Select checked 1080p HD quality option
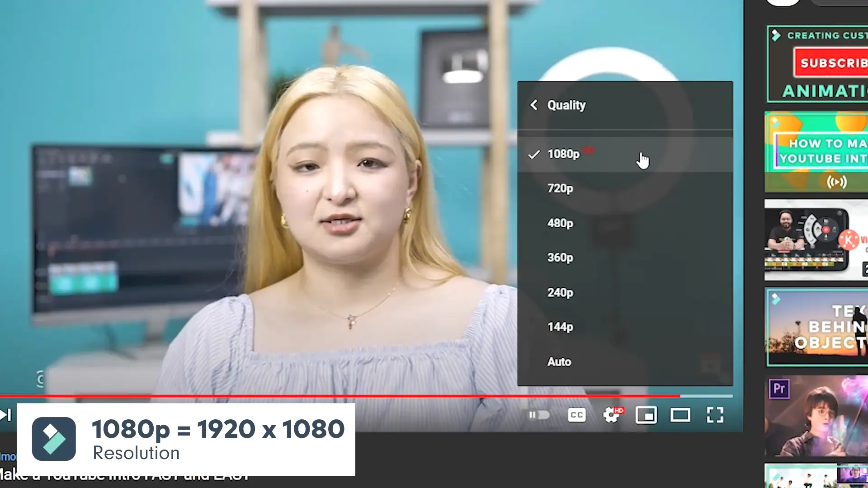The height and width of the screenshot is (488, 868). pos(563,154)
